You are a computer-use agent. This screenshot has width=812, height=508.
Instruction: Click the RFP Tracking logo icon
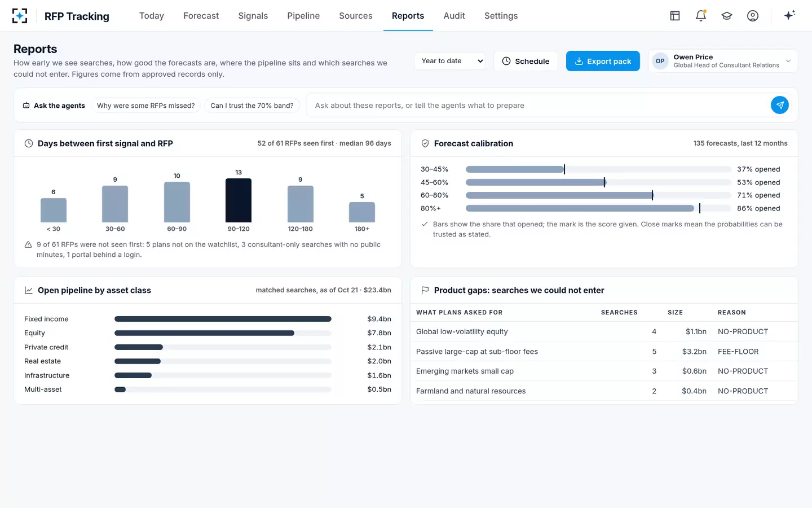point(20,16)
